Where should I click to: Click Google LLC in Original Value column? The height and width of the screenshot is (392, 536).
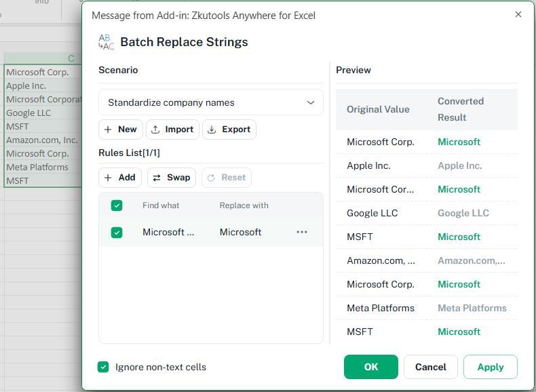point(372,213)
